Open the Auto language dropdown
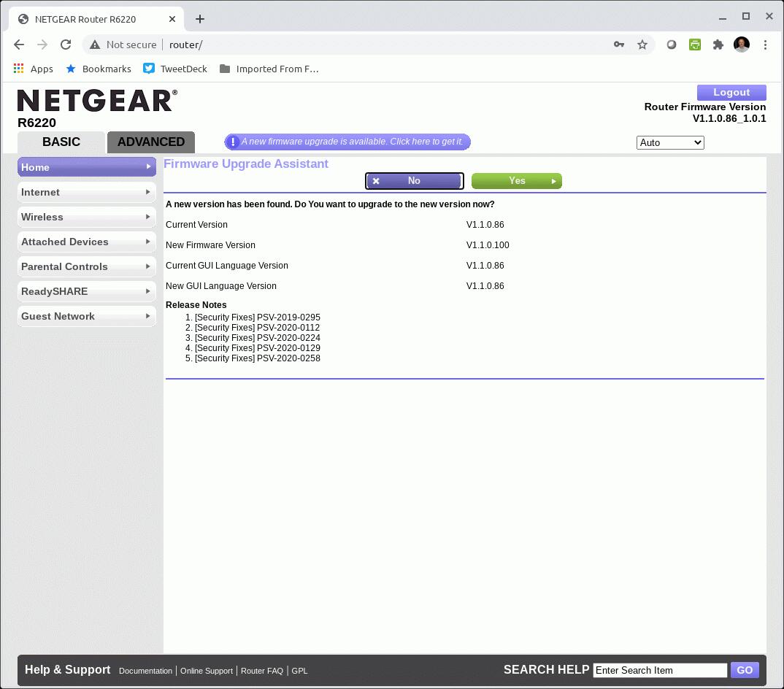This screenshot has height=689, width=784. click(670, 142)
